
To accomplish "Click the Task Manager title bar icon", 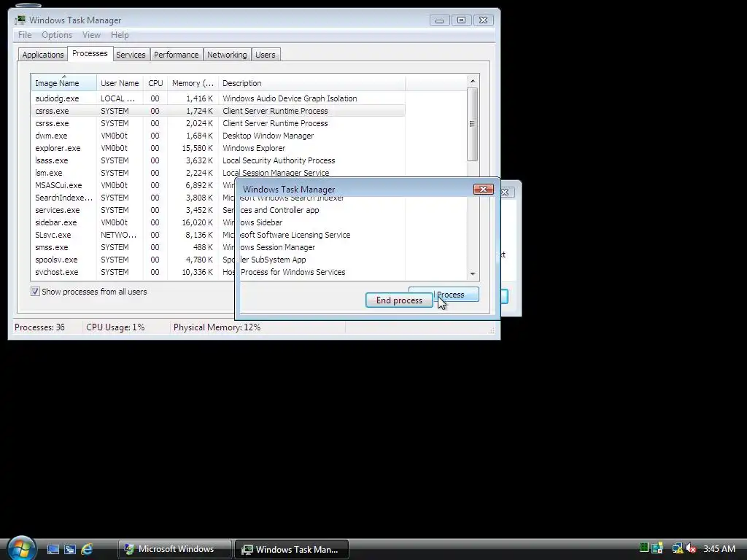I will (x=20, y=20).
